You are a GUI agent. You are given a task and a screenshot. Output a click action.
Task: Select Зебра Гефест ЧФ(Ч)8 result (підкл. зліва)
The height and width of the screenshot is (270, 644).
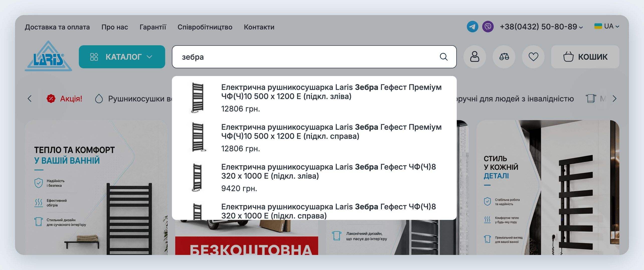[314, 177]
